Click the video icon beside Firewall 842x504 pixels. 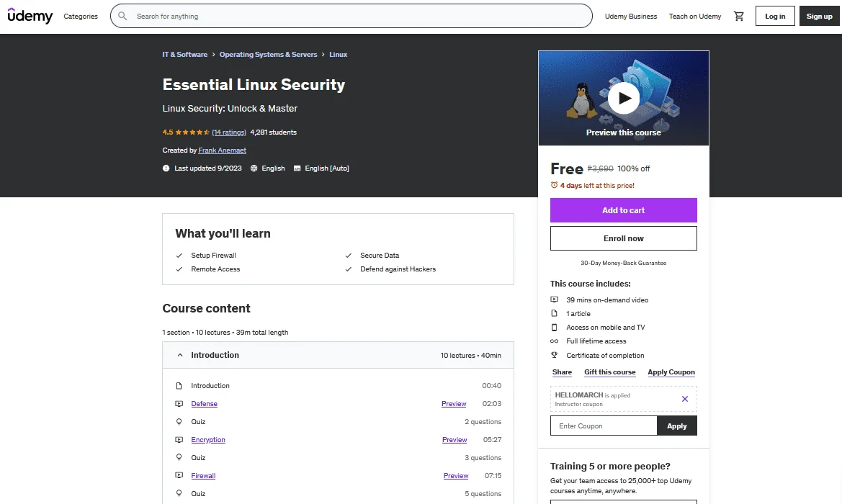click(179, 475)
